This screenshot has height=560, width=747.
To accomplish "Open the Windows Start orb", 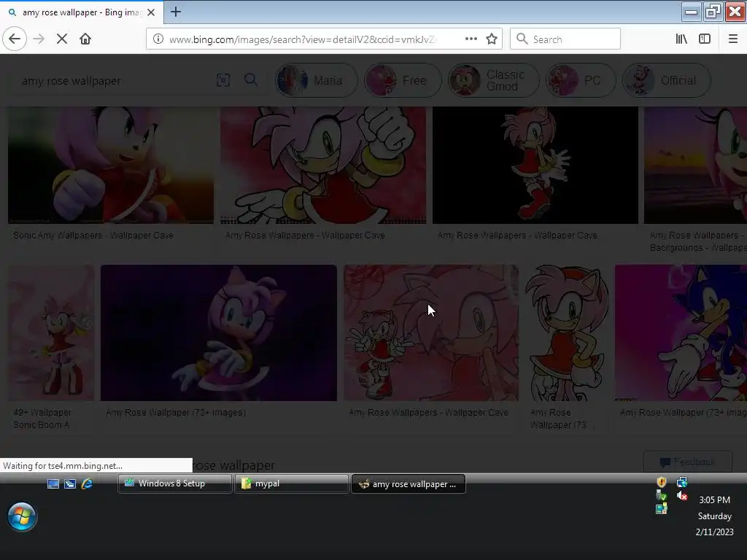I will click(x=21, y=517).
